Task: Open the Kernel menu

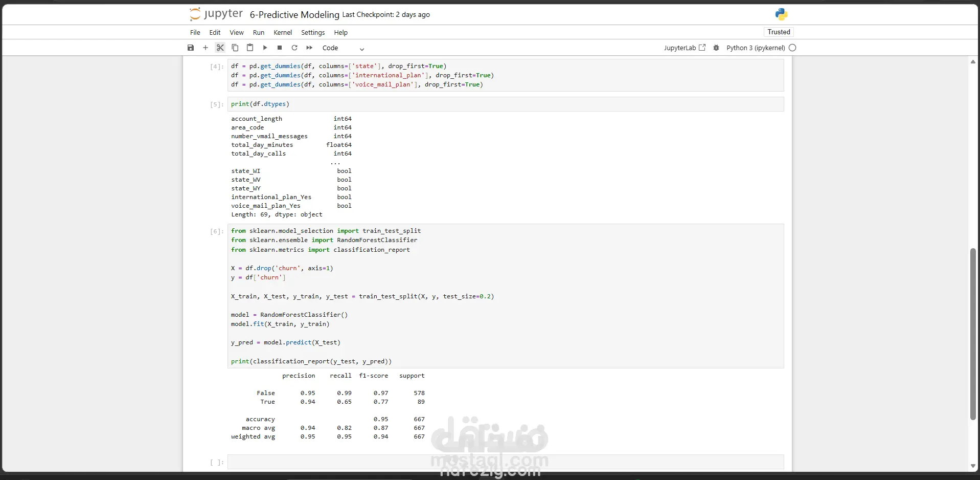Action: click(x=283, y=32)
